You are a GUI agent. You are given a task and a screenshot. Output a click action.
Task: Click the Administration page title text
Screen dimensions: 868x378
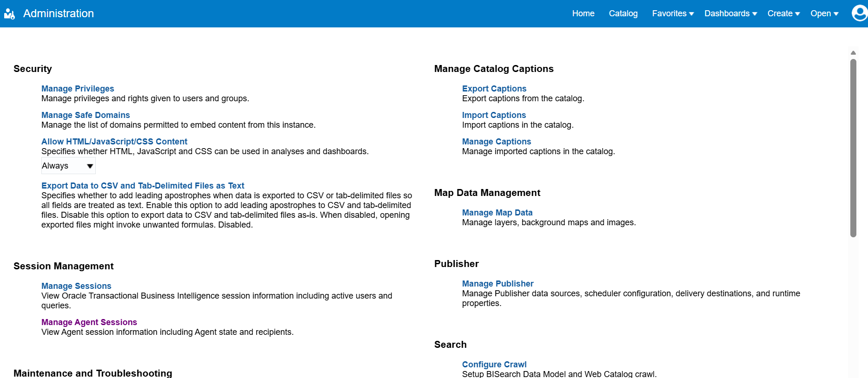[59, 13]
